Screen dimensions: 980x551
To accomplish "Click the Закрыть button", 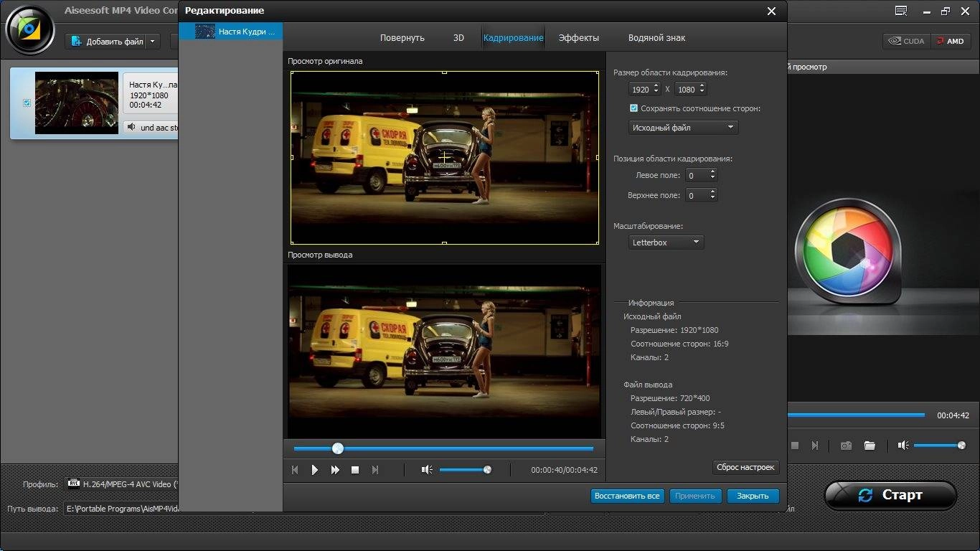I will (753, 496).
